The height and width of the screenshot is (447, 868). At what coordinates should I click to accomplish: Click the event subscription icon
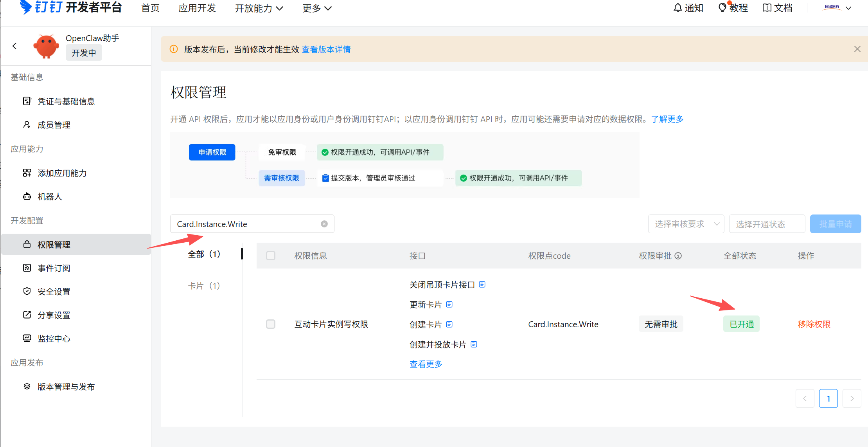[x=27, y=268]
